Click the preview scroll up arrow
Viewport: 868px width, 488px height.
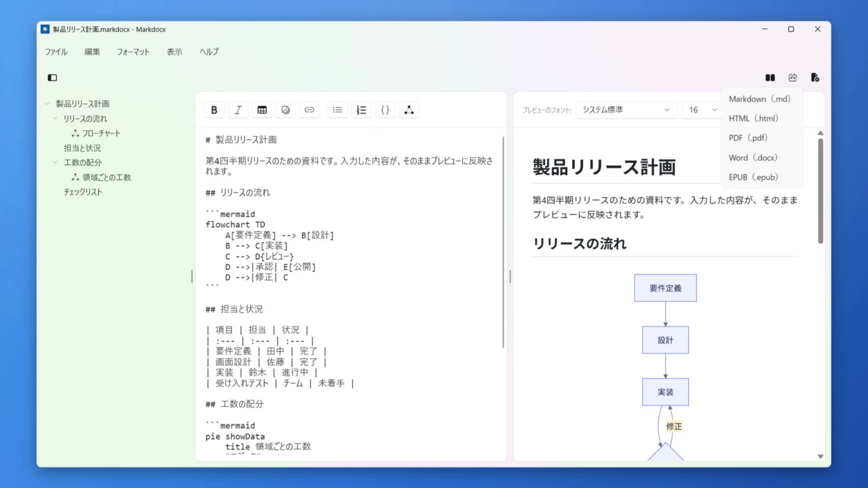[x=820, y=133]
